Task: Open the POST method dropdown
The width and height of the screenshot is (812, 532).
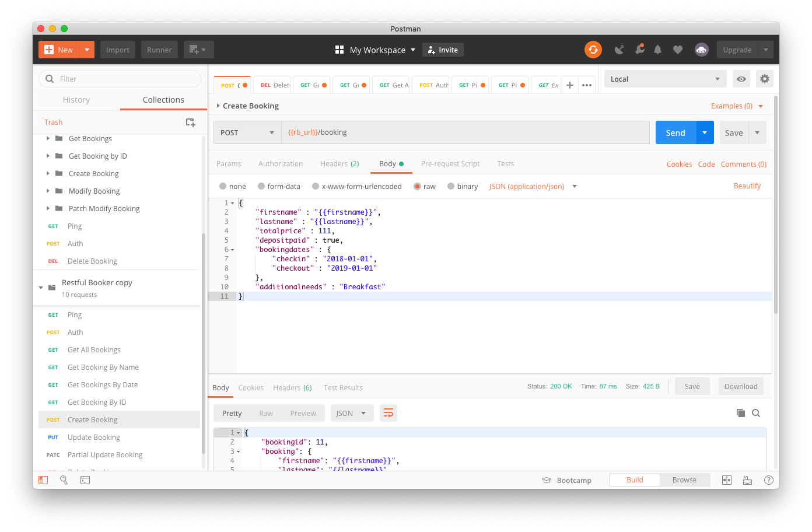Action: pos(247,132)
